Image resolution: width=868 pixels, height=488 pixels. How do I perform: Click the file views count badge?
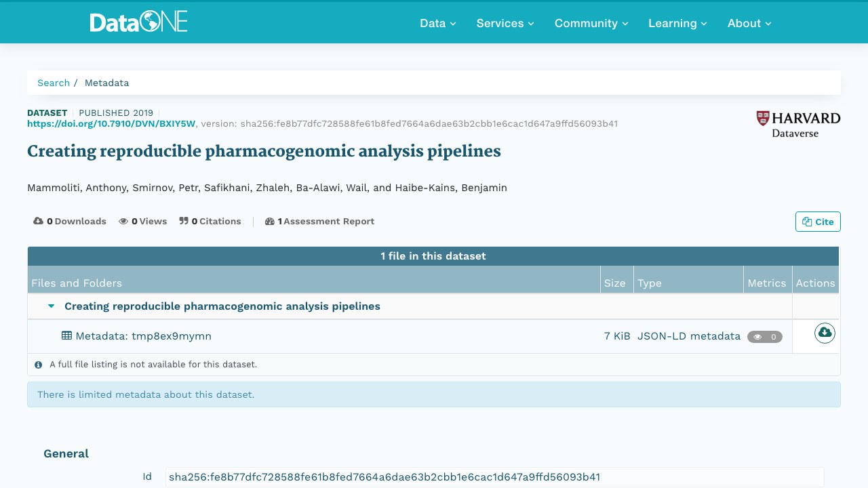coord(765,337)
